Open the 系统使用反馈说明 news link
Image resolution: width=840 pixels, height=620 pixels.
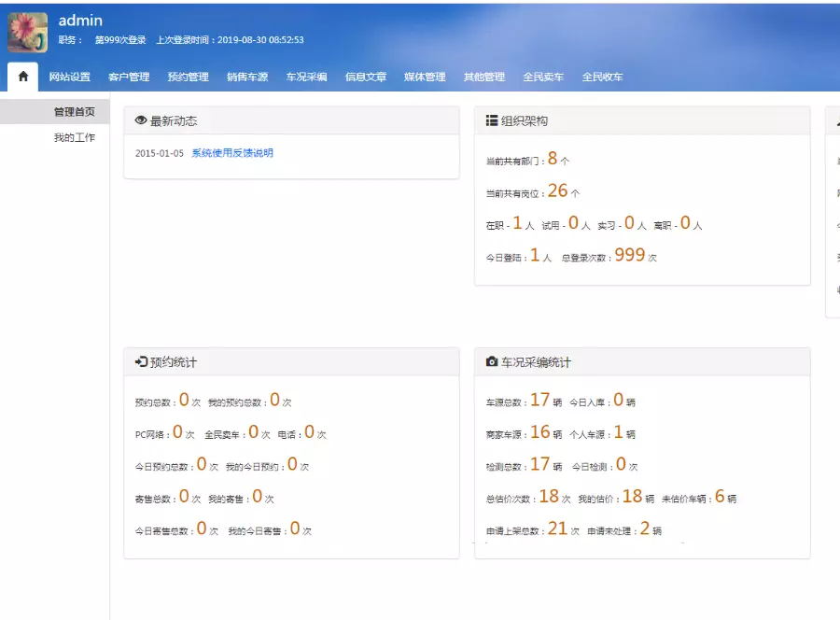(232, 153)
